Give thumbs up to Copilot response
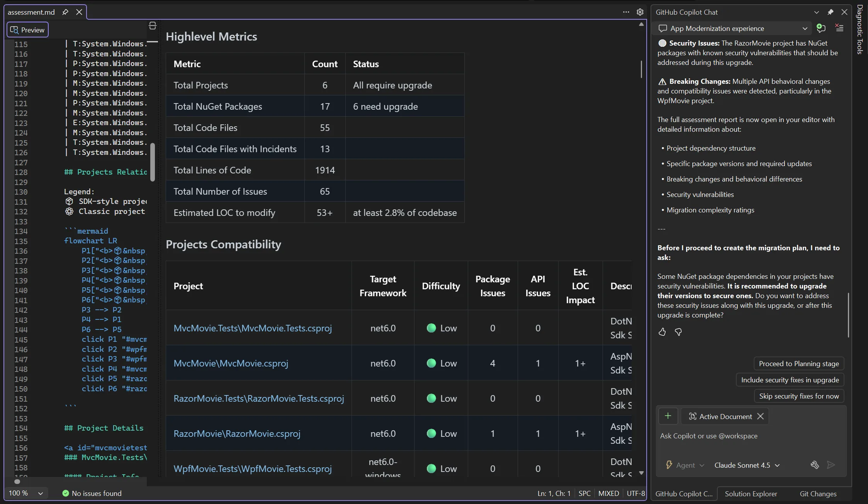The width and height of the screenshot is (868, 504). 662,332
